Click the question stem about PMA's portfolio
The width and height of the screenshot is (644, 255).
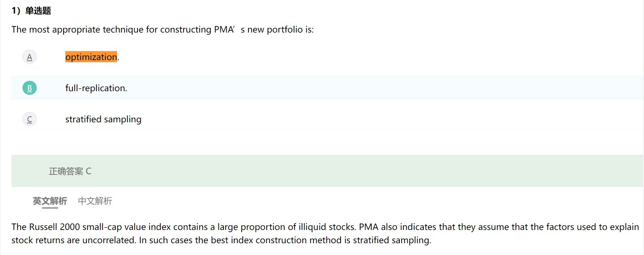(x=162, y=29)
